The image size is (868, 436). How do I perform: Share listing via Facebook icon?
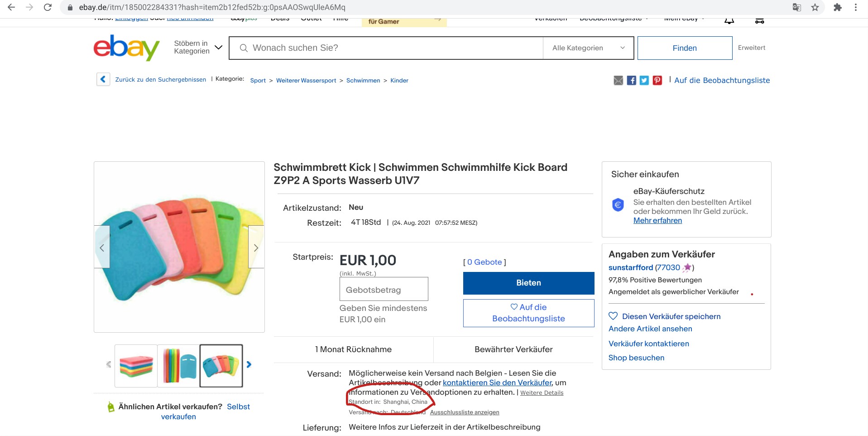click(631, 81)
